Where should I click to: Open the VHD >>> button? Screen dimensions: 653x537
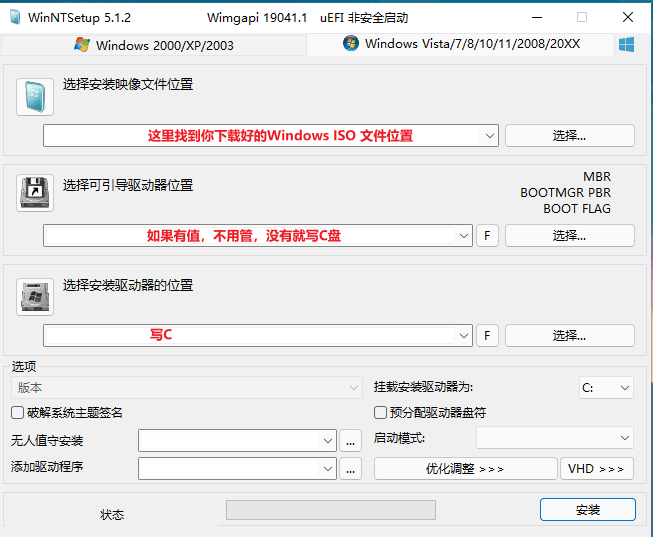point(596,469)
